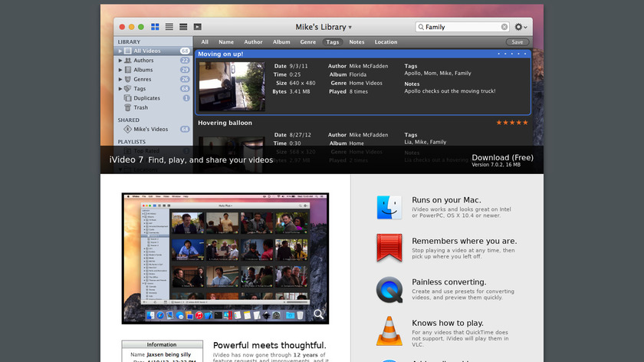Click the Finder face icon
The height and width of the screenshot is (362, 644).
point(389,207)
